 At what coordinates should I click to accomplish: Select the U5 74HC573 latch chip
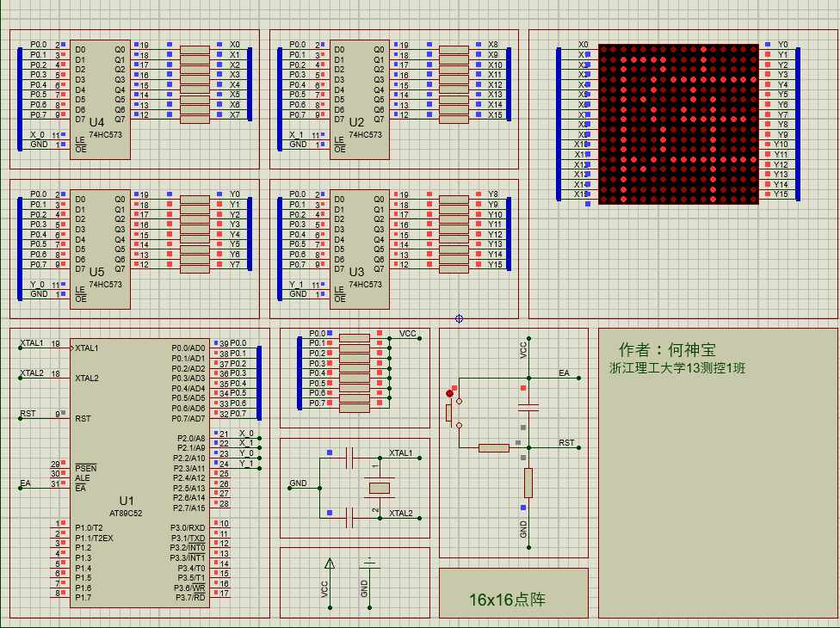coord(100,249)
